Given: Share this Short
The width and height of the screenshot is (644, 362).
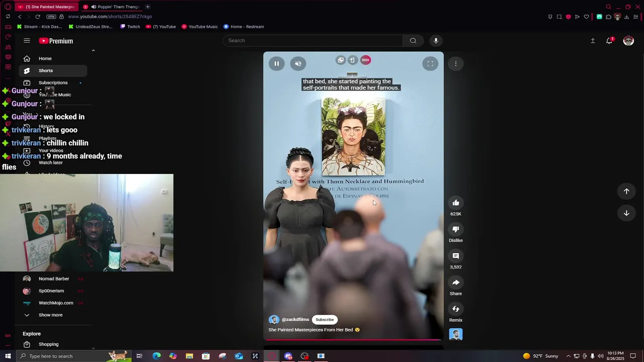Looking at the screenshot, I should 456,283.
